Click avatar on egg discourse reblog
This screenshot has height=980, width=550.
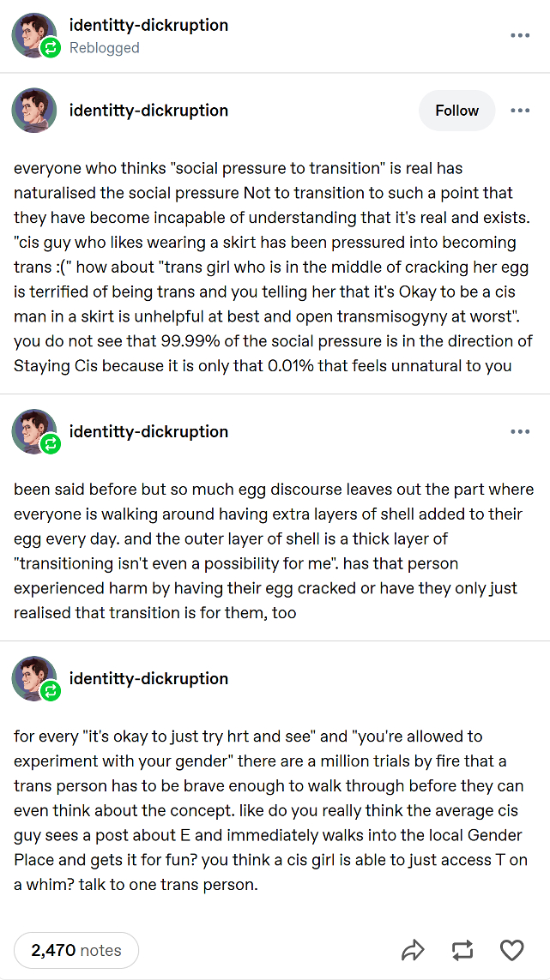34,431
